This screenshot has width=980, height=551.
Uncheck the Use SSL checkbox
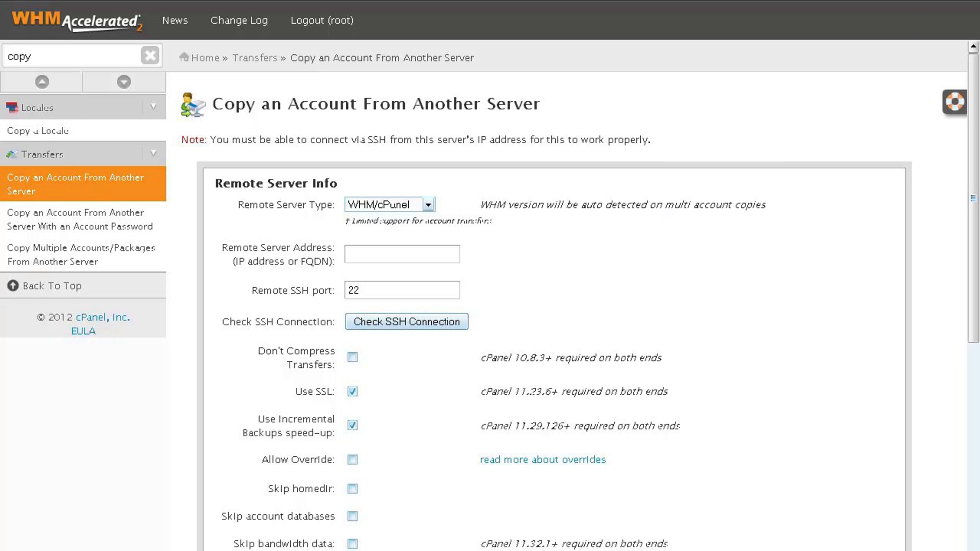tap(352, 391)
